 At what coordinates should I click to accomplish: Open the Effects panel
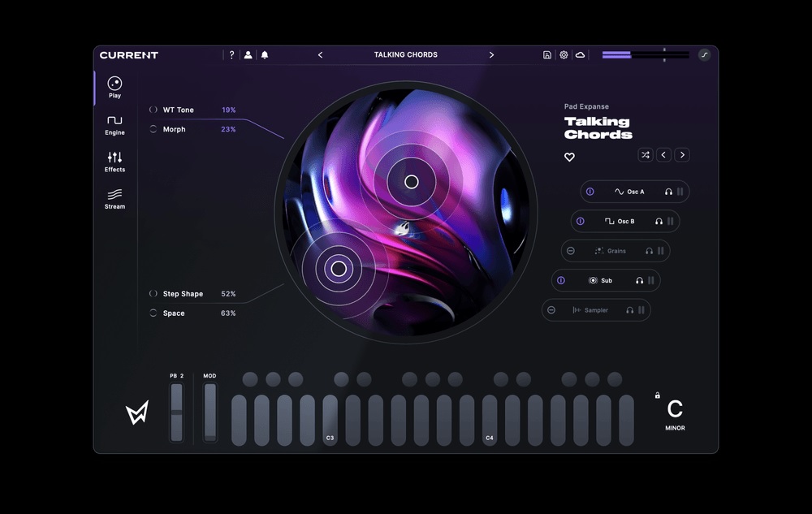pos(114,162)
